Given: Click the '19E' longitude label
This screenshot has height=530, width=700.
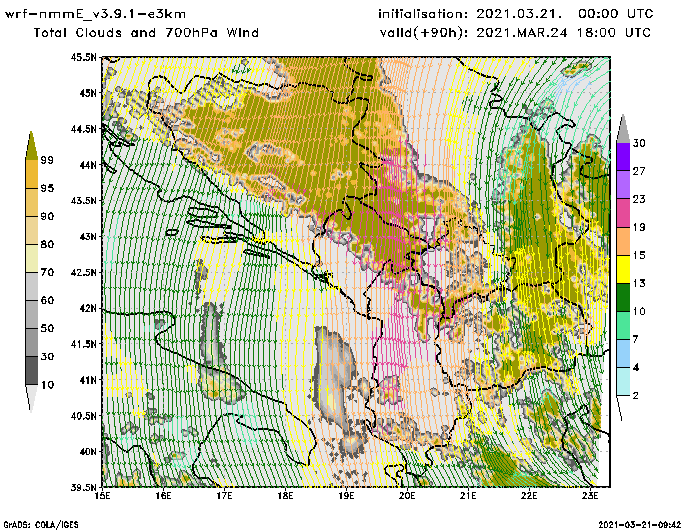Looking at the screenshot, I should click(346, 496).
